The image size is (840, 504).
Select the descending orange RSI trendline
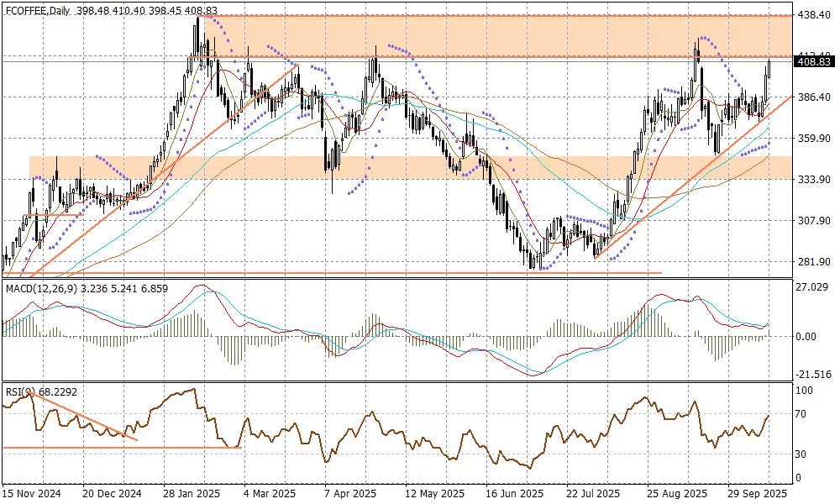84,417
